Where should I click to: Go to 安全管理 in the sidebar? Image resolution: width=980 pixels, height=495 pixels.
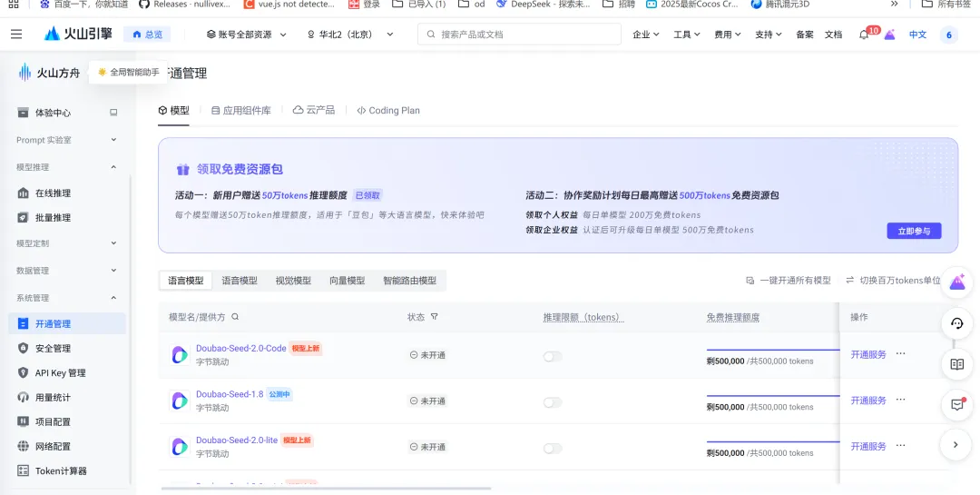pos(53,349)
